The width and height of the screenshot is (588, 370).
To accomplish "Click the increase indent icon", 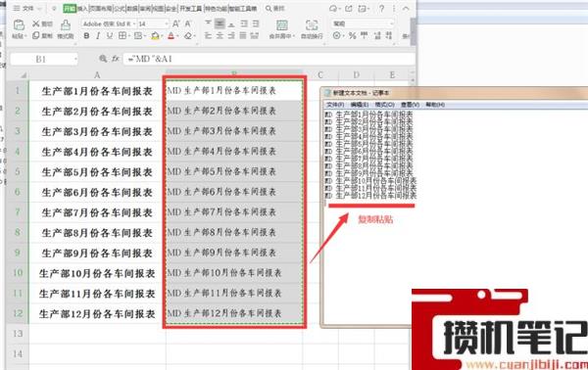I will [256, 23].
